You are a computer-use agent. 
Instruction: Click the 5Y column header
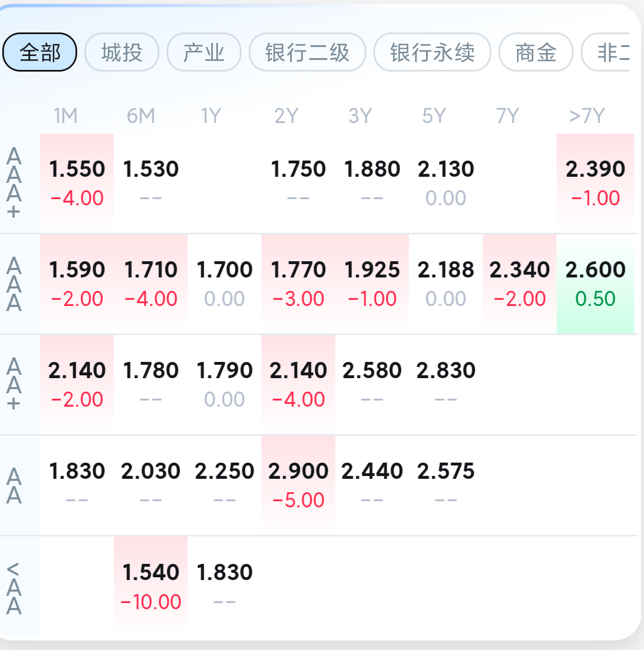(434, 116)
